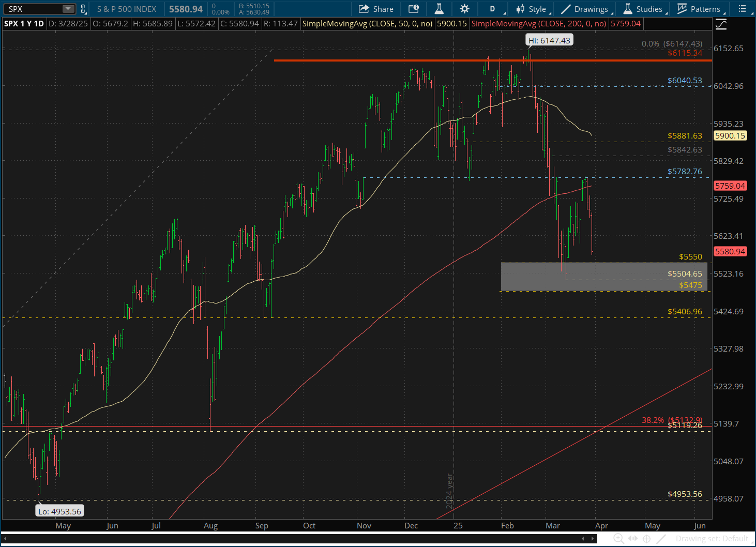Click the $5842.63 price level label
This screenshot has height=547, width=756.
pyautogui.click(x=685, y=150)
